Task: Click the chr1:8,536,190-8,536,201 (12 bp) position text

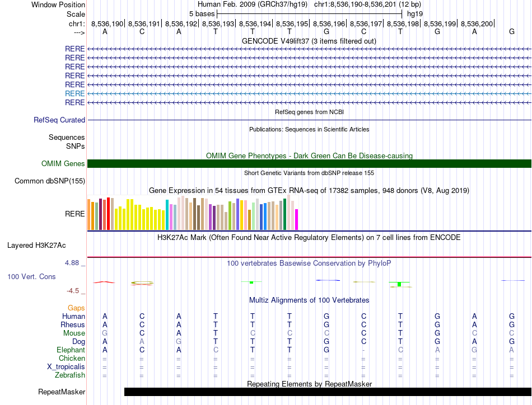Action: pos(367,4)
